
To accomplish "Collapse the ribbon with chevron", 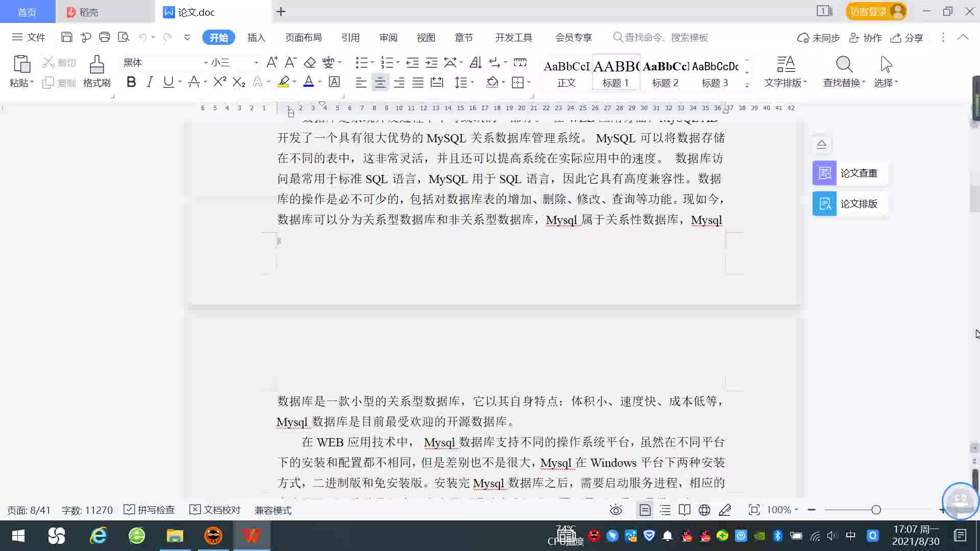I will pyautogui.click(x=963, y=37).
